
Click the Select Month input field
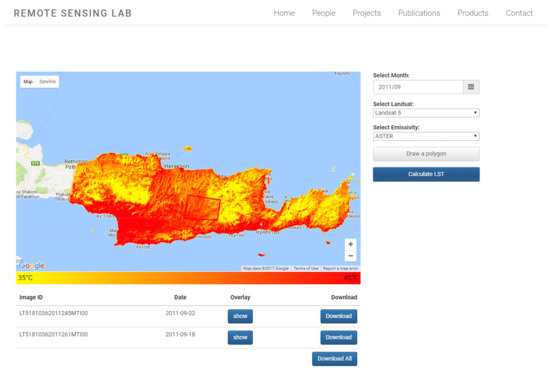click(x=418, y=87)
